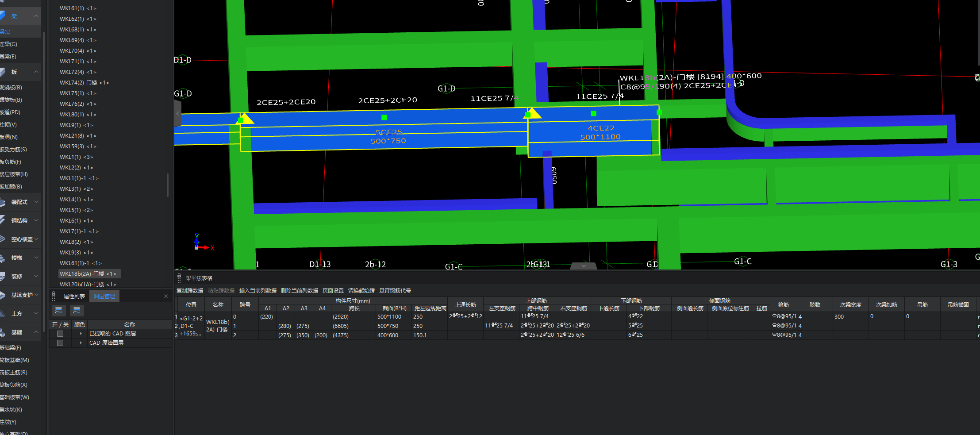This screenshot has height=435, width=980.
Task: Switch to the 图层管理 tab
Action: (104, 296)
